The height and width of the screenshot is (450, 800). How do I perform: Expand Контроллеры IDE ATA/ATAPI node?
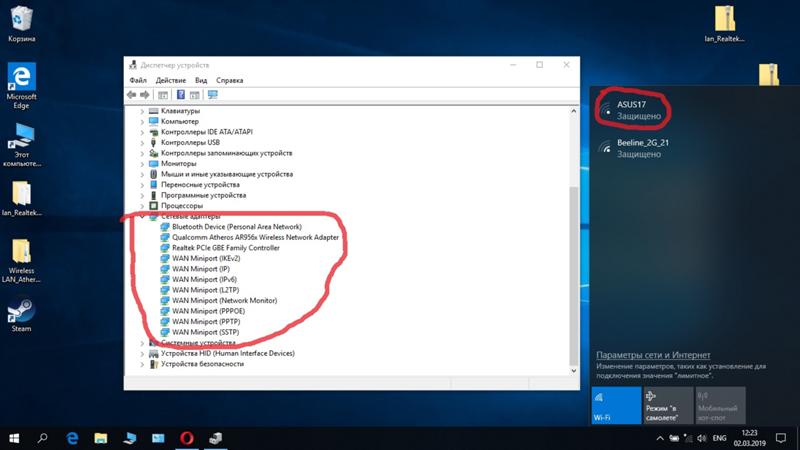142,132
